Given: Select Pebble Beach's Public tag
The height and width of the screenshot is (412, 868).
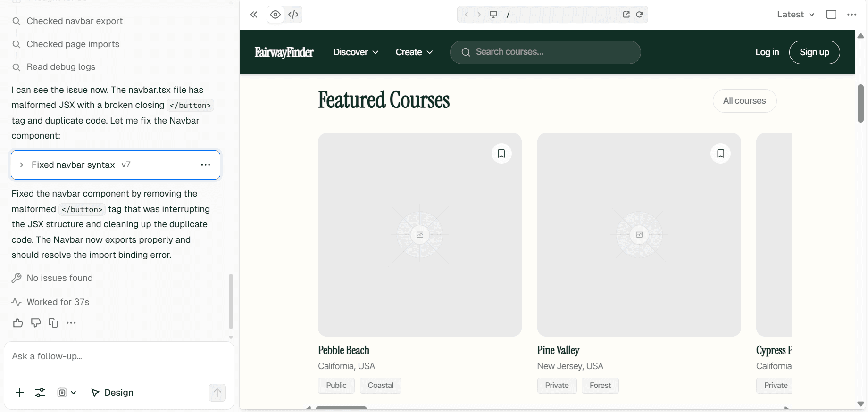Looking at the screenshot, I should (x=336, y=386).
